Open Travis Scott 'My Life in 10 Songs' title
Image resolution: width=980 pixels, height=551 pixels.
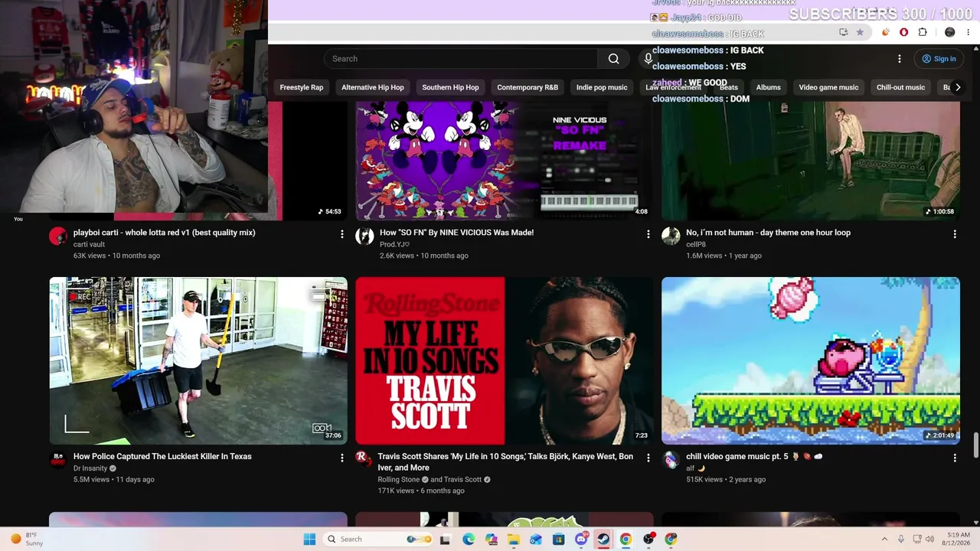505,461
